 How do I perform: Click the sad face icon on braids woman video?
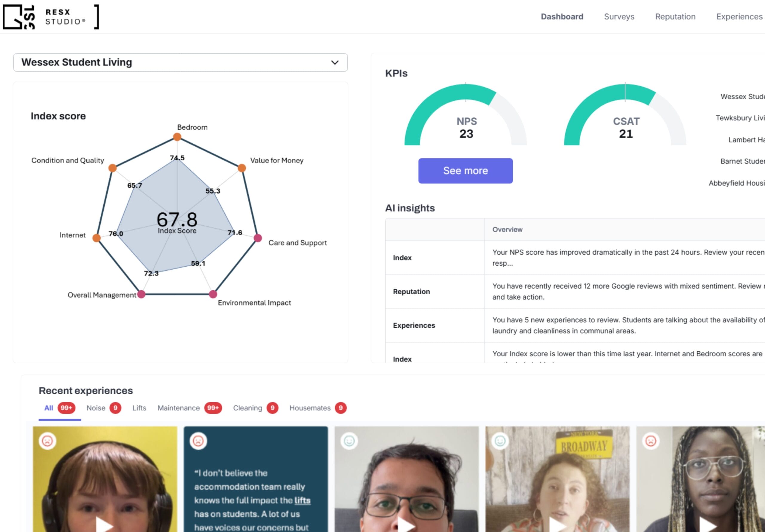click(651, 441)
